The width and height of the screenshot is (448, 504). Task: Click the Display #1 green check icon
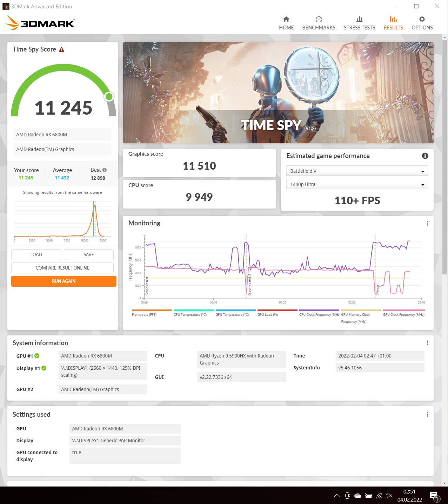[x=44, y=368]
